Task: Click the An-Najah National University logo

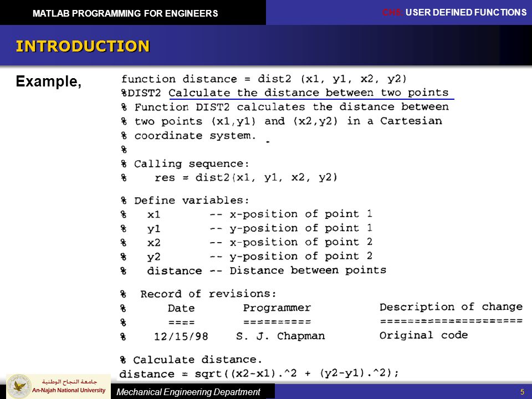Action: pos(58,386)
